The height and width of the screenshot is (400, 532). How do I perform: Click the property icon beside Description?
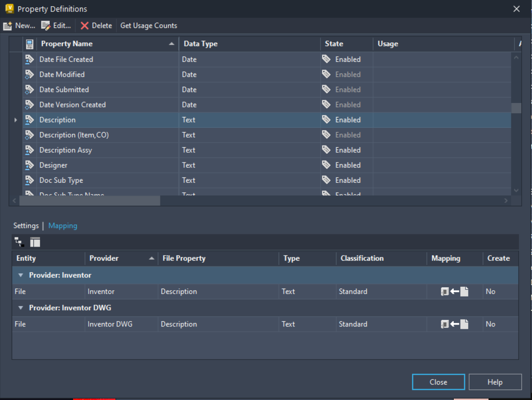[29, 119]
